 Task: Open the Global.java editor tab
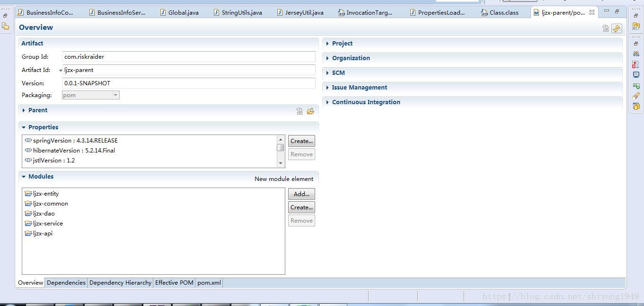click(x=179, y=12)
